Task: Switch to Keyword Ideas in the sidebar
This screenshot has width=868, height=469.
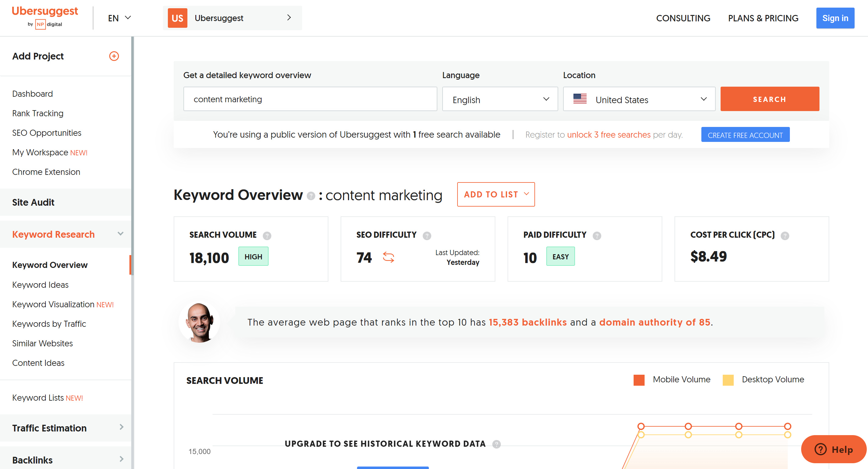Action: click(x=40, y=285)
